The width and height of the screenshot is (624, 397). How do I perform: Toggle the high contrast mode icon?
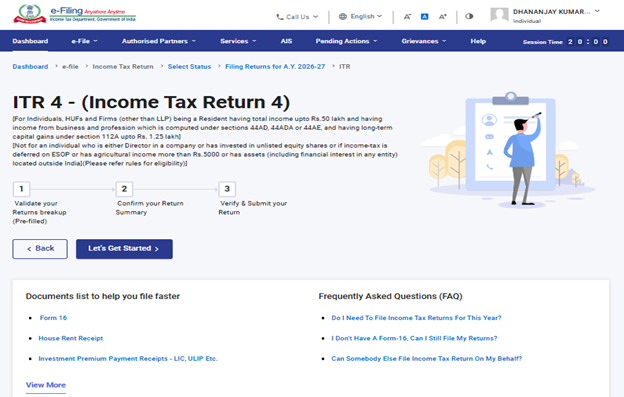(469, 16)
